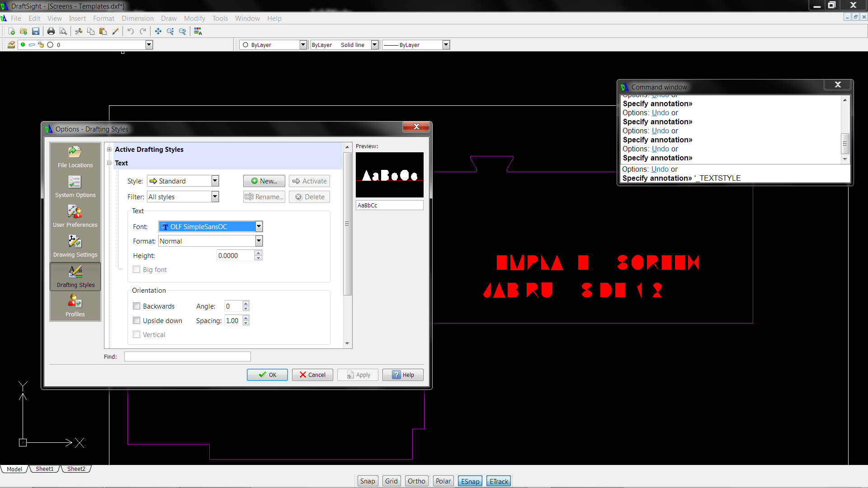Open the Dimension menu

click(137, 19)
